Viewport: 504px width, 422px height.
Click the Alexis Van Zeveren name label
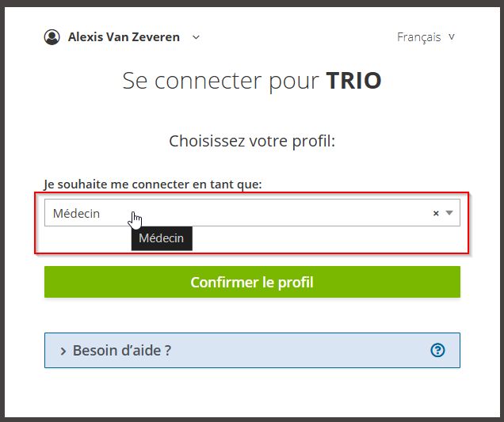(124, 37)
